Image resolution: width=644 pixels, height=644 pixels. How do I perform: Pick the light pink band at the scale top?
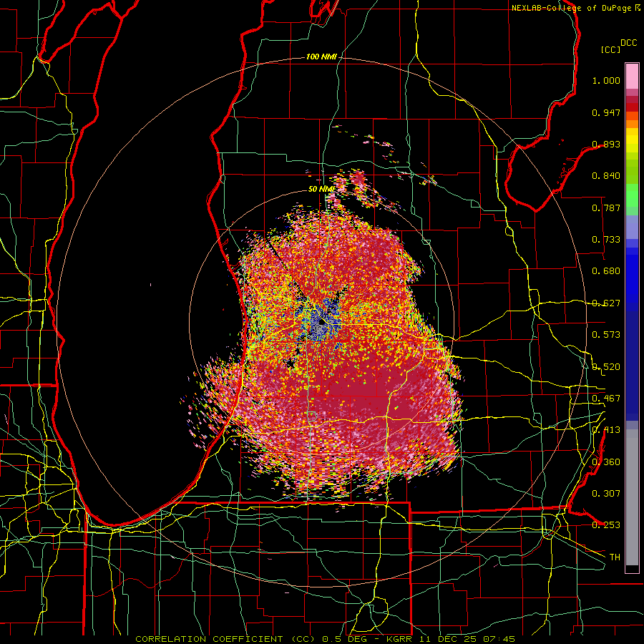(x=632, y=76)
